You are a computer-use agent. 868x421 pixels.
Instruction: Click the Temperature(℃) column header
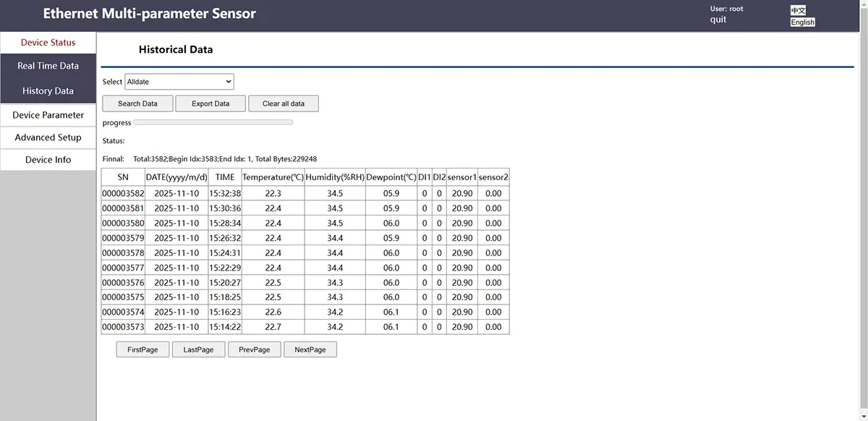[273, 177]
